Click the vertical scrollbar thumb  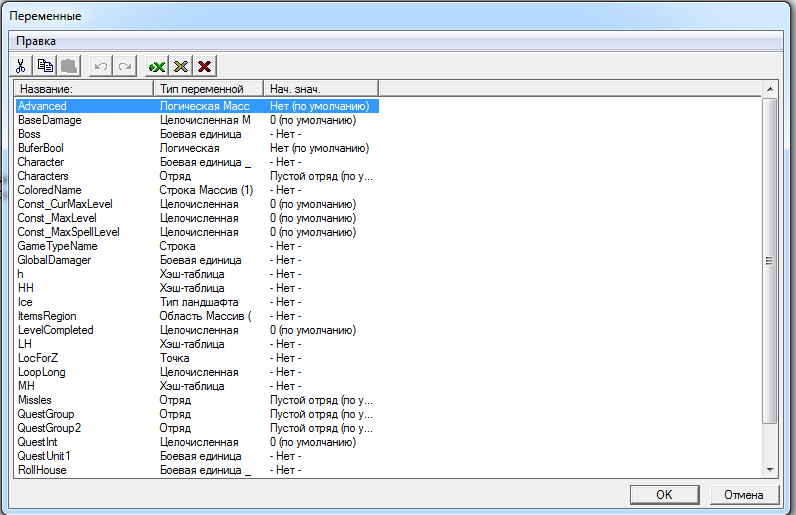[770, 261]
